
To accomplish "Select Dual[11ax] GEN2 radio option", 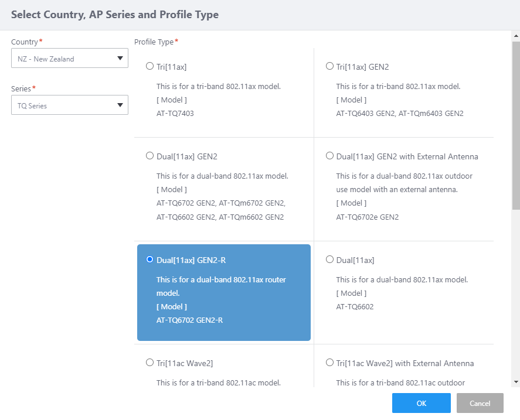I will tap(149, 156).
